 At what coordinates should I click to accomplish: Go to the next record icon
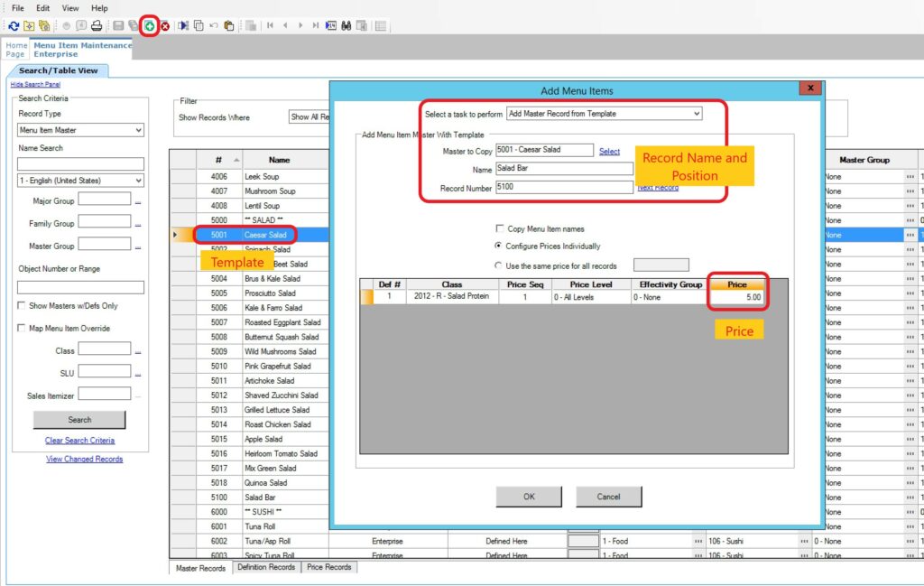coord(300,26)
